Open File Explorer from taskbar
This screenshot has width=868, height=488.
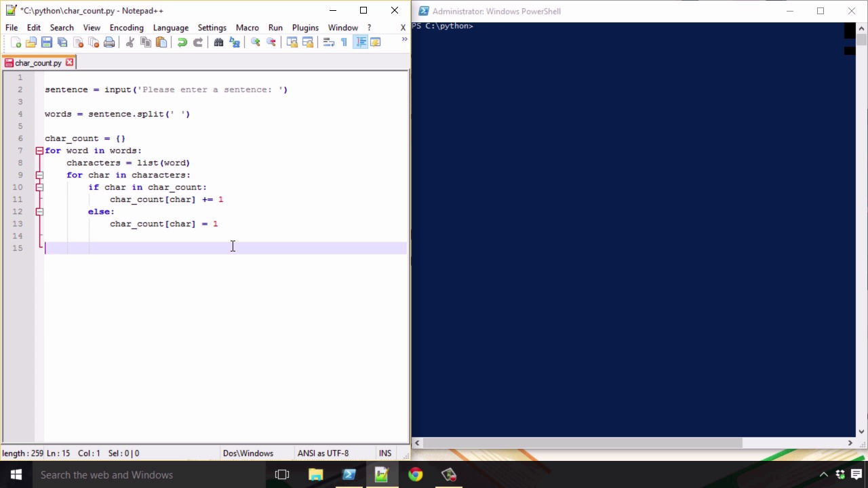click(316, 474)
